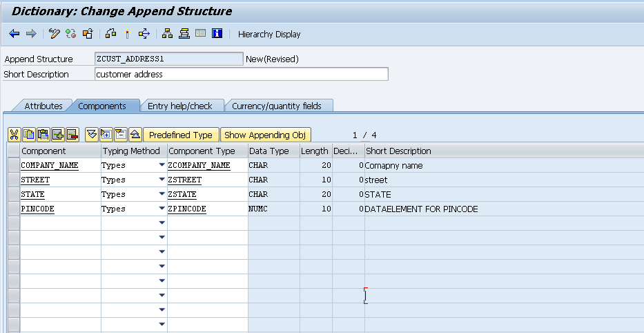Viewport: 644px width, 333px height.
Task: Click the forward arrow icon
Action: (31, 34)
